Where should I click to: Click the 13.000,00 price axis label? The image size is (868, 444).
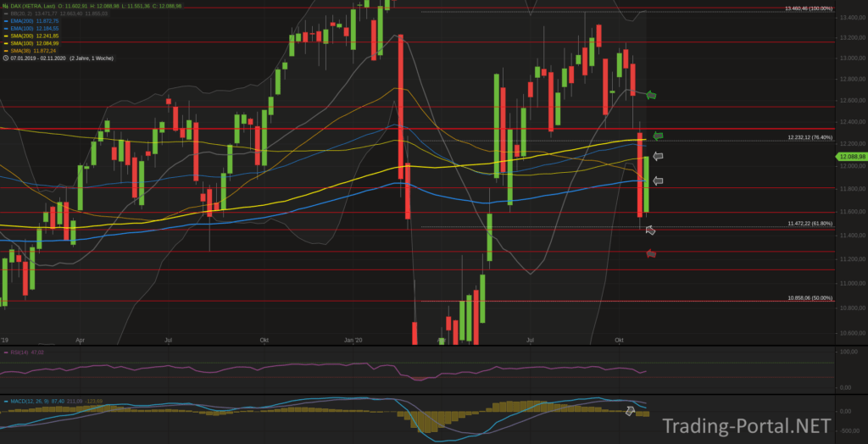click(853, 58)
